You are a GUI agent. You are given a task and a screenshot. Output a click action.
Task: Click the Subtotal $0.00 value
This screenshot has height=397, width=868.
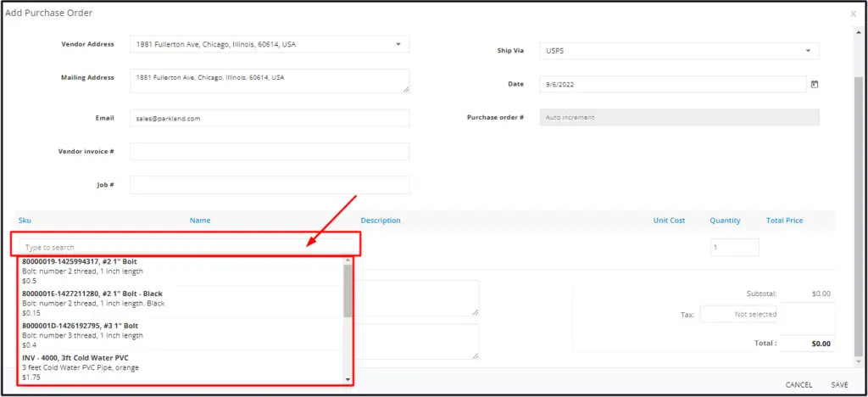[821, 294]
